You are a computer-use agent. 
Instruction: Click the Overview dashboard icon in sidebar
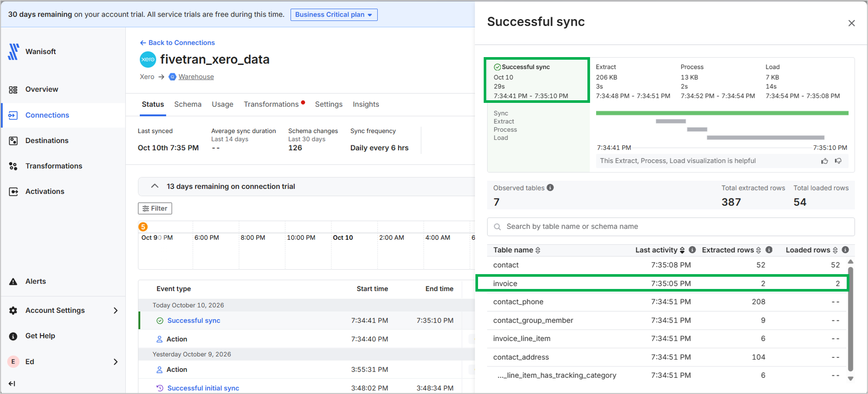pos(13,90)
